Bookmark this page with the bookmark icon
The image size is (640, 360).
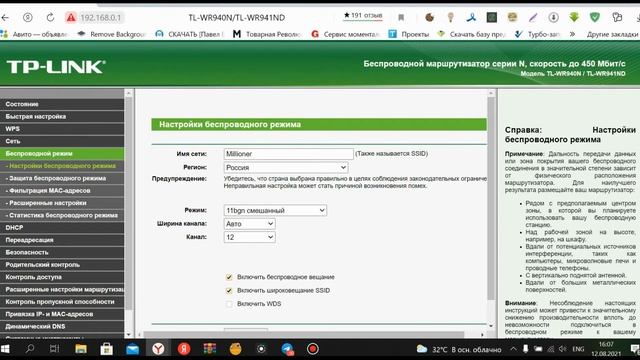(x=401, y=18)
